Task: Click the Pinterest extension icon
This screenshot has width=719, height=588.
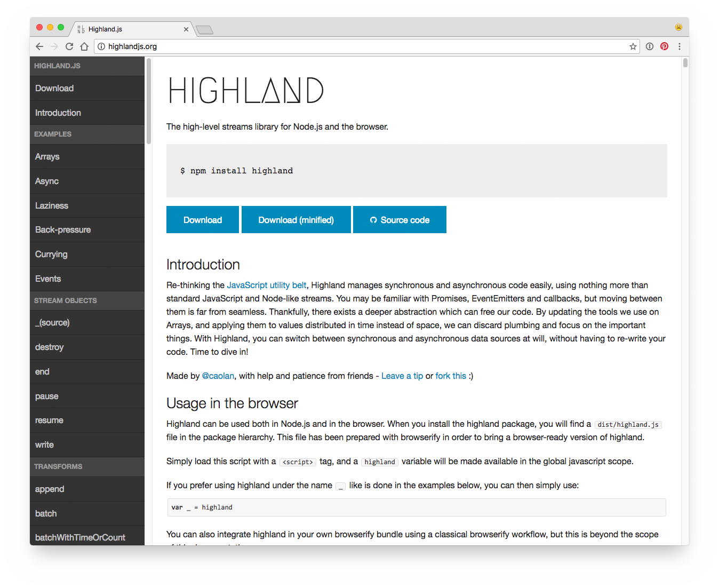Action: pyautogui.click(x=664, y=46)
